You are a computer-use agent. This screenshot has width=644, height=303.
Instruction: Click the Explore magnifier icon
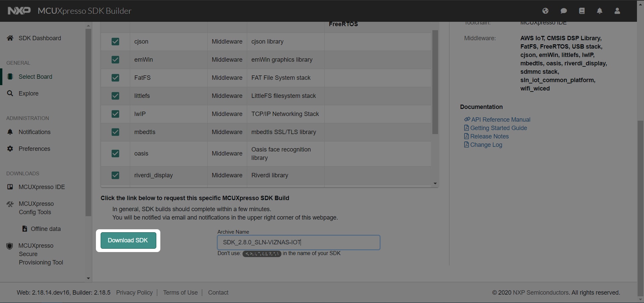pos(10,94)
